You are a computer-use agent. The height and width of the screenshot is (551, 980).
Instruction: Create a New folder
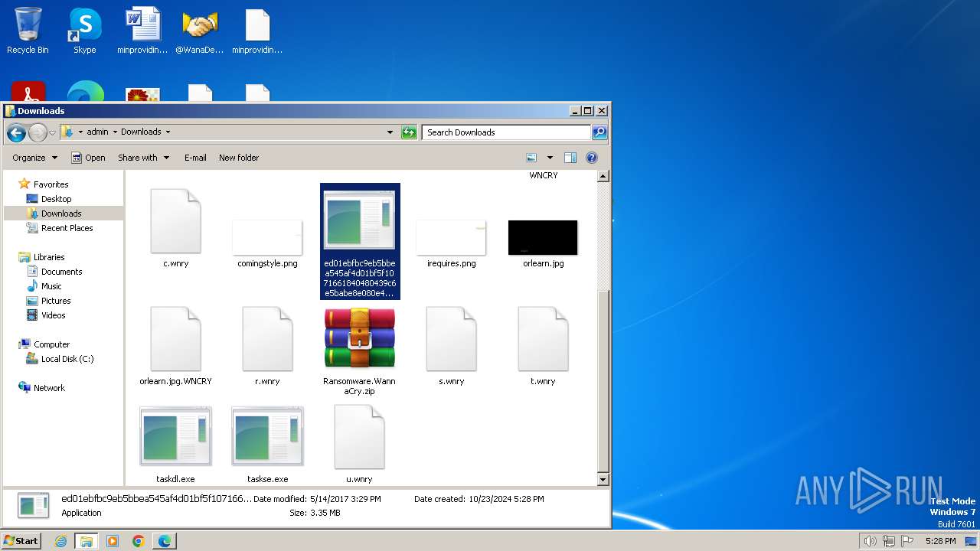(239, 158)
